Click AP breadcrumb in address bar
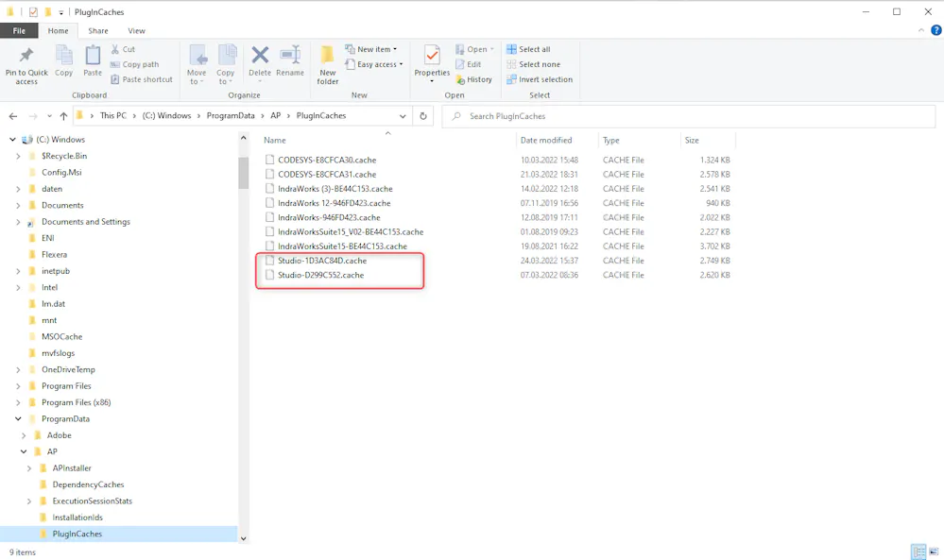This screenshot has height=560, width=944. [x=275, y=115]
